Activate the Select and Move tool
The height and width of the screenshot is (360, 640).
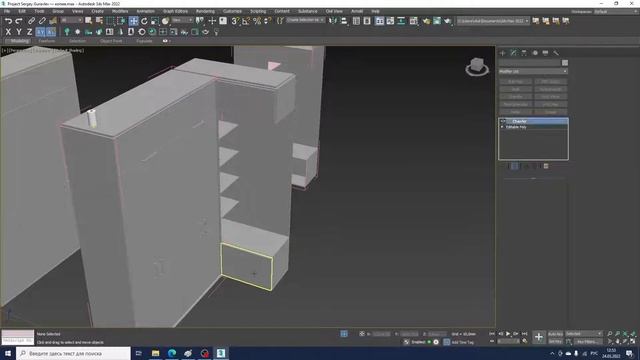click(x=133, y=21)
